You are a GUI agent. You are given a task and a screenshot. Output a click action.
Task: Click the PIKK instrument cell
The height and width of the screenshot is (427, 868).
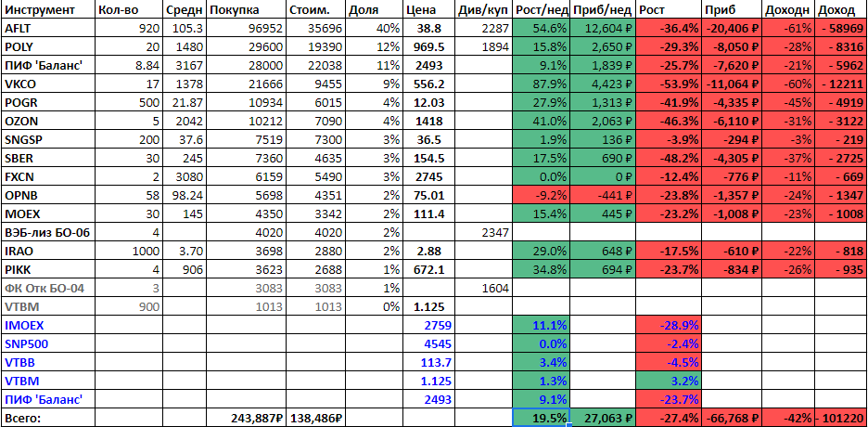pyautogui.click(x=47, y=270)
